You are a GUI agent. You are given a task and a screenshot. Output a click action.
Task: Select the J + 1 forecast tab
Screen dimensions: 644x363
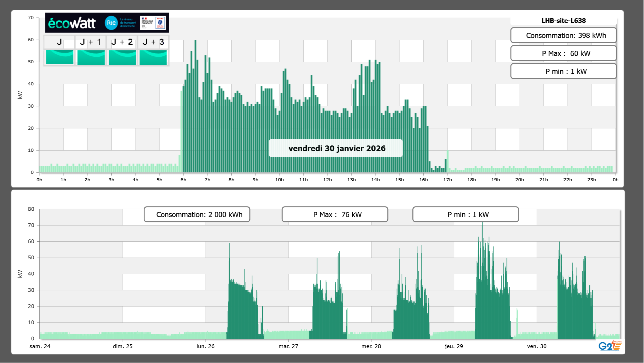[91, 42]
